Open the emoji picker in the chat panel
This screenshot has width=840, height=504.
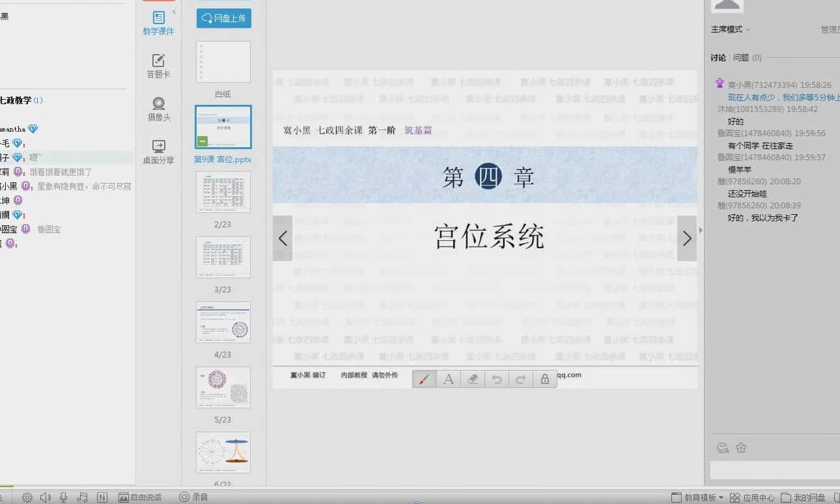click(x=723, y=448)
